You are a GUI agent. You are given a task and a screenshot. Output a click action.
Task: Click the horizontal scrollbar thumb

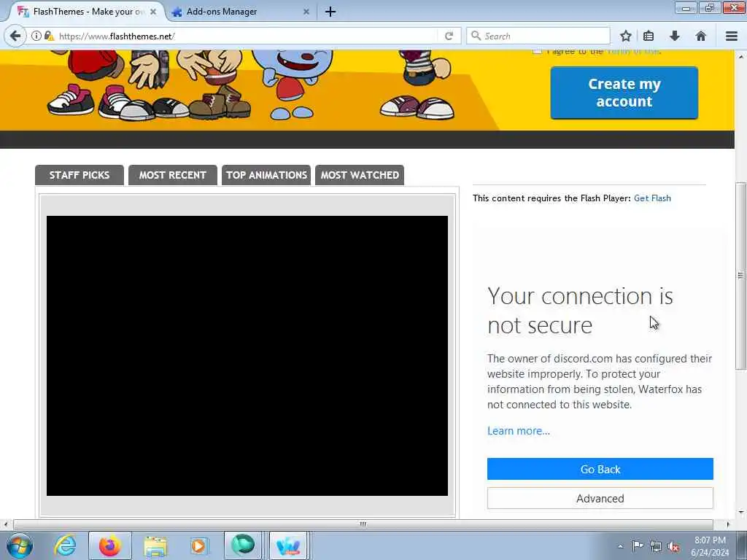(x=363, y=524)
